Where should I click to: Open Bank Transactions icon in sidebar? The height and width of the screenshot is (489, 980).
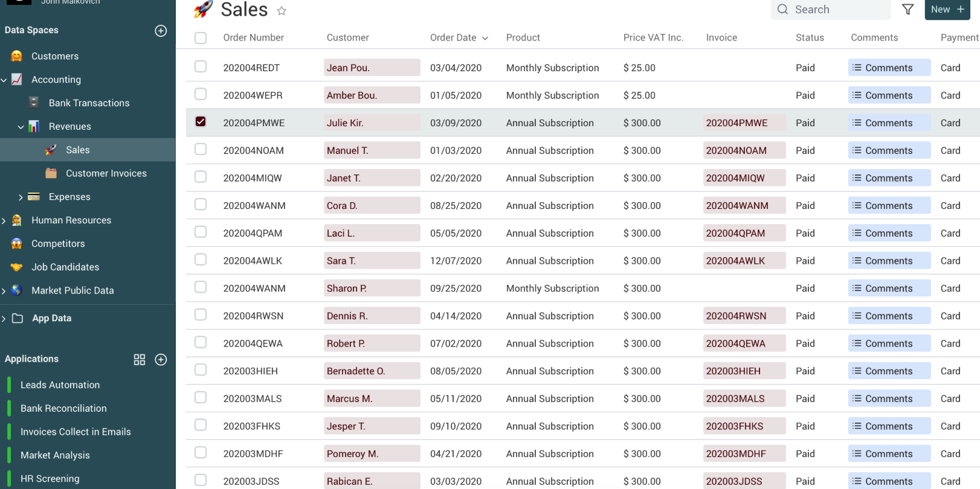click(x=34, y=103)
